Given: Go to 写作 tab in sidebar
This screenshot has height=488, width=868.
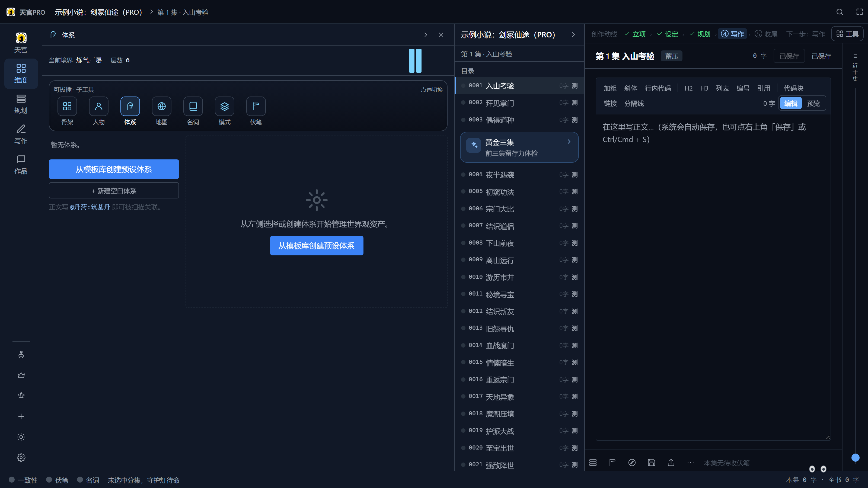Looking at the screenshot, I should click(21, 134).
